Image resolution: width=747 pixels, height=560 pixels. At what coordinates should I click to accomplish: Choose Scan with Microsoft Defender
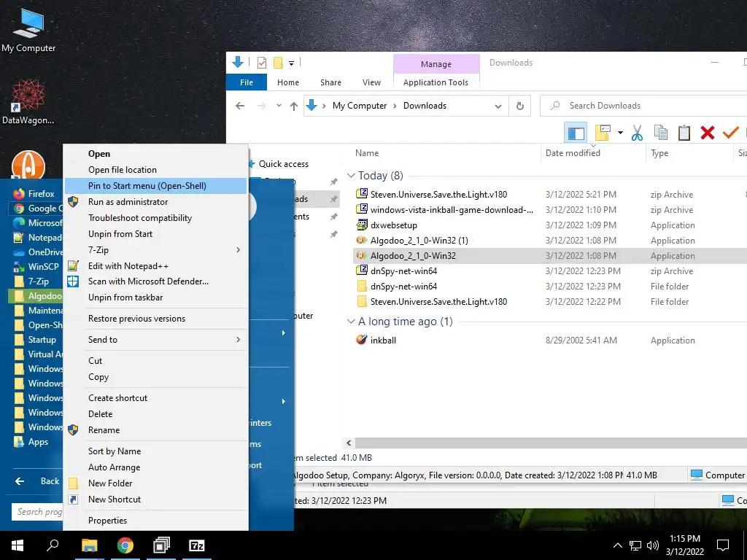click(x=155, y=281)
